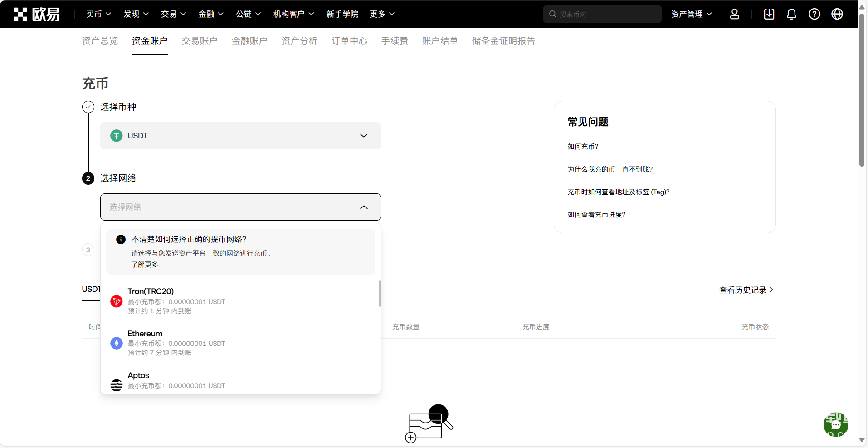Switch to 账户结单 tab
Screen dimensions: 868x448
coord(440,41)
